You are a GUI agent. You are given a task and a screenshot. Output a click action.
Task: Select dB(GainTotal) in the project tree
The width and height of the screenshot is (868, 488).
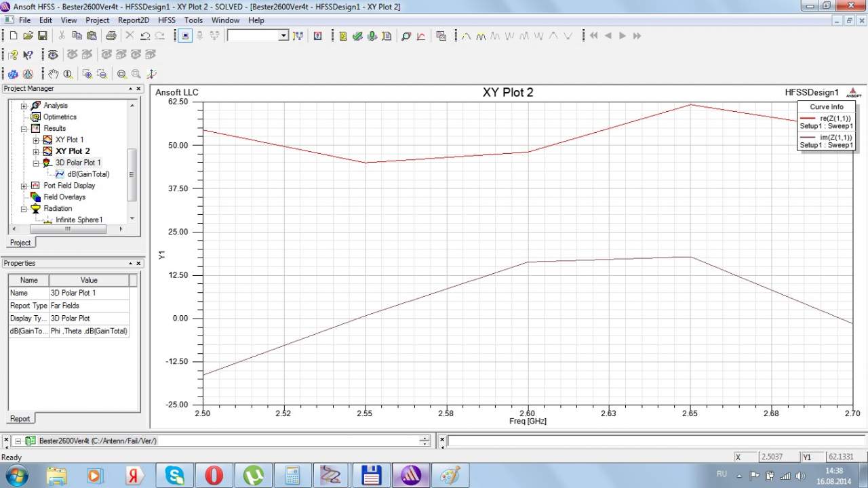point(87,174)
